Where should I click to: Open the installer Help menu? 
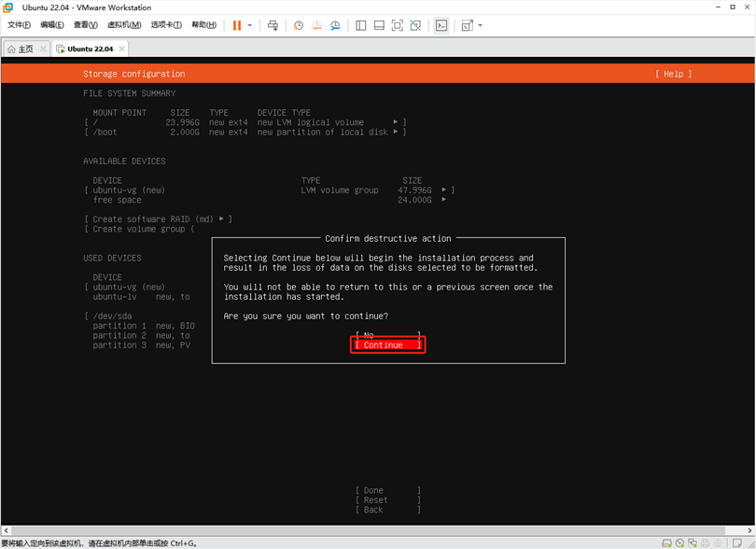pos(674,74)
